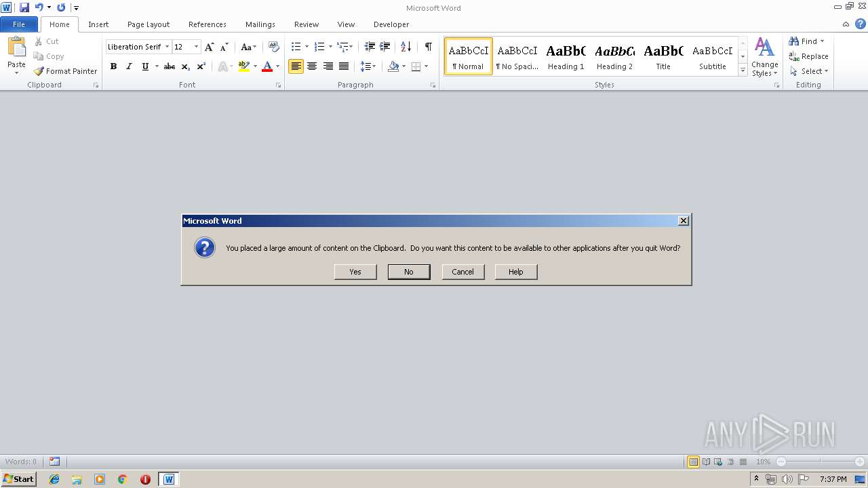
Task: Toggle Italic formatting
Action: pos(129,66)
